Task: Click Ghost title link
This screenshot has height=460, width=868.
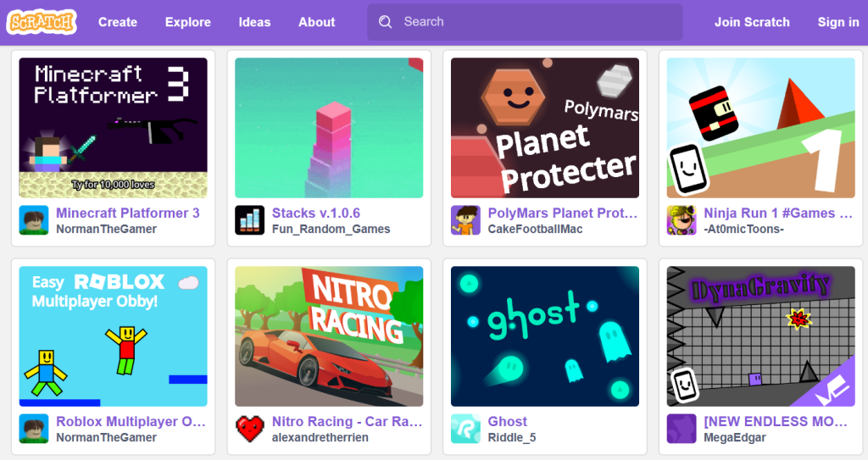Action: 508,422
